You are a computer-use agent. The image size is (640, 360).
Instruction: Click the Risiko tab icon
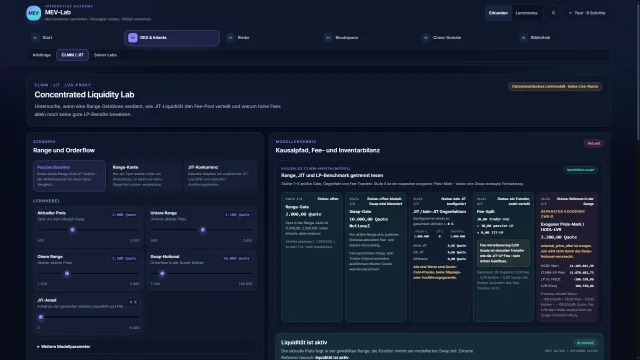tap(230, 38)
